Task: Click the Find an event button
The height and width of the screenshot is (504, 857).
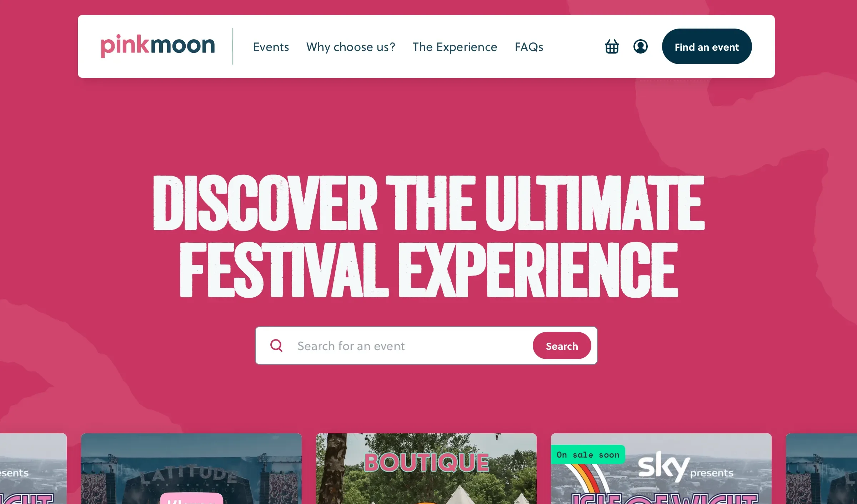Action: 707,46
